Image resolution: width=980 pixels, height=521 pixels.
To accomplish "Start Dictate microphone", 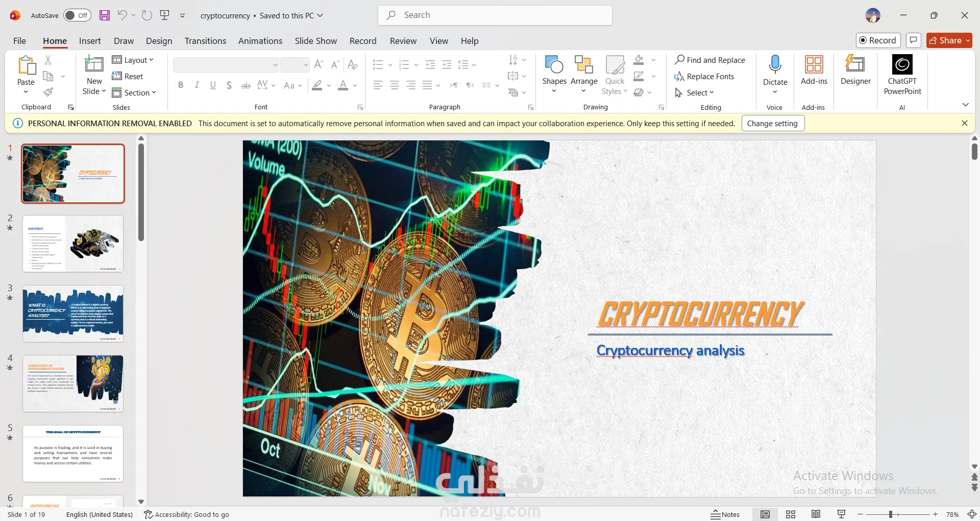I will pos(775,75).
